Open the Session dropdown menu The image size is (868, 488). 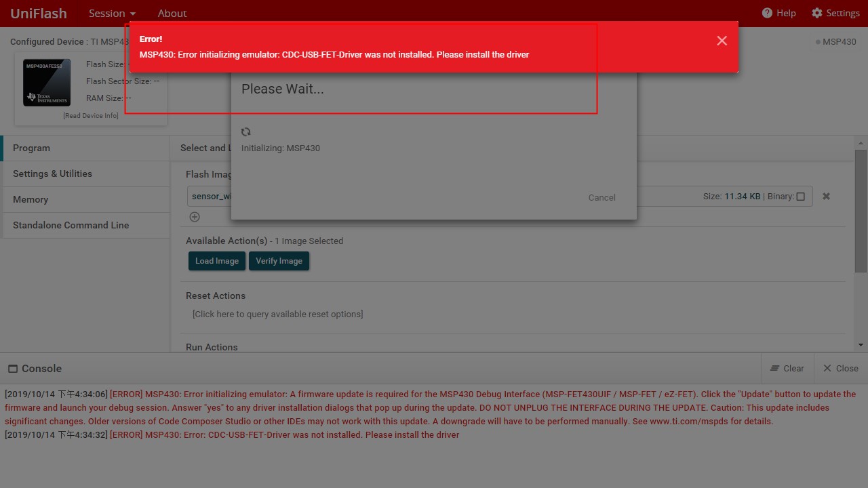112,13
